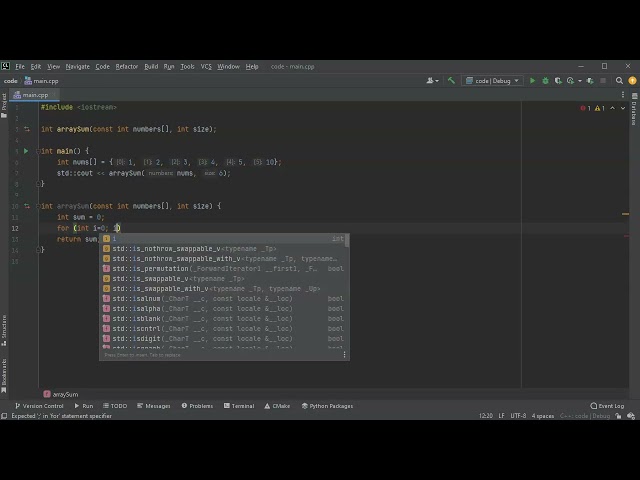Open the Database tool window
The width and height of the screenshot is (640, 480).
click(x=634, y=109)
